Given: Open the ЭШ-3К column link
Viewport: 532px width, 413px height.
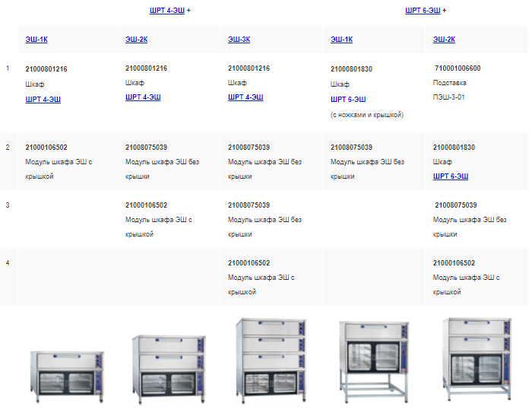Looking at the screenshot, I should point(239,40).
